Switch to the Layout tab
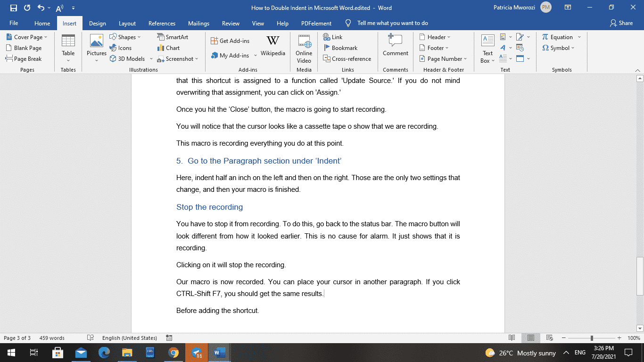This screenshot has width=644, height=362. pyautogui.click(x=127, y=23)
